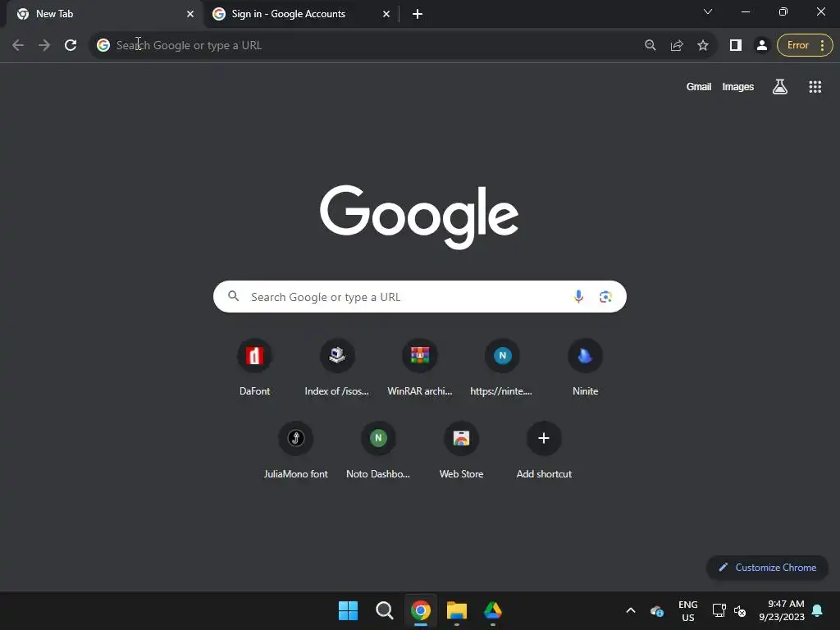
Task: Open the Ninite shortcut
Action: click(x=585, y=367)
